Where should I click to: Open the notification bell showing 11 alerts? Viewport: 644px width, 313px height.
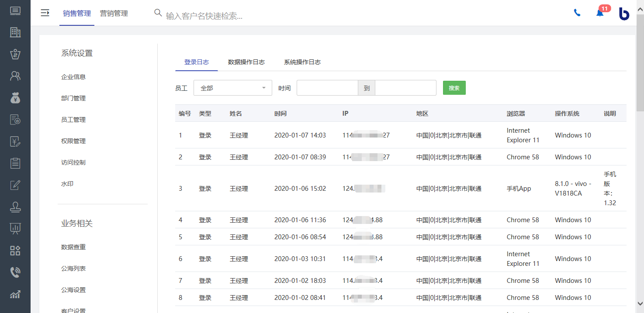click(599, 13)
